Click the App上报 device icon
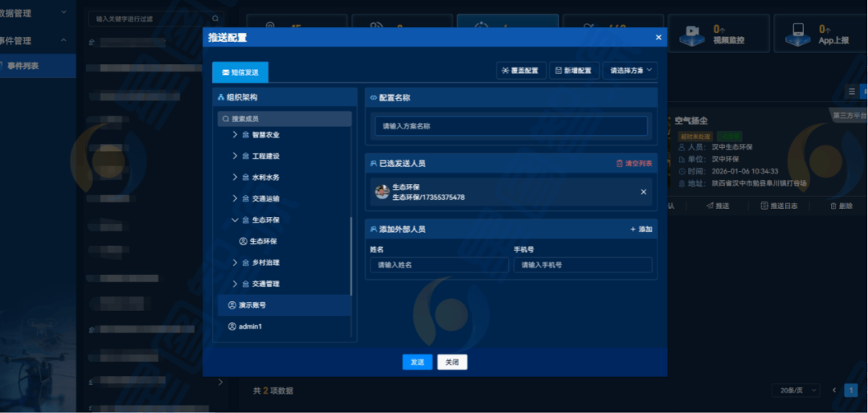The height and width of the screenshot is (413, 868). (x=798, y=33)
